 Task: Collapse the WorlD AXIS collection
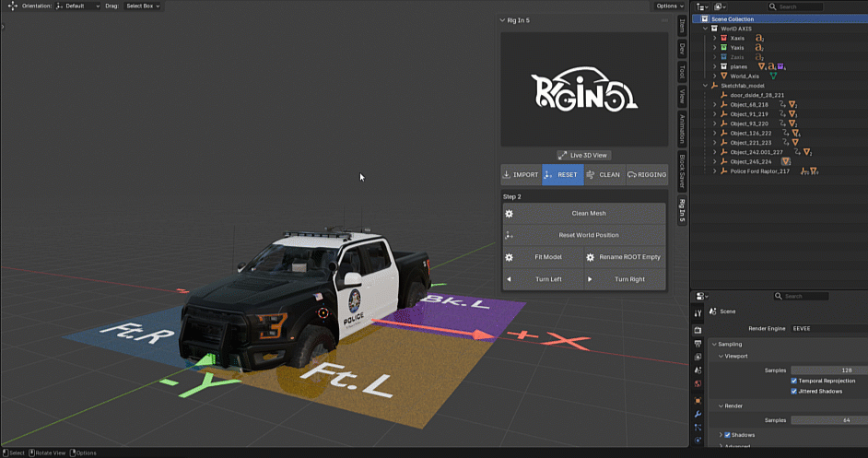point(705,29)
